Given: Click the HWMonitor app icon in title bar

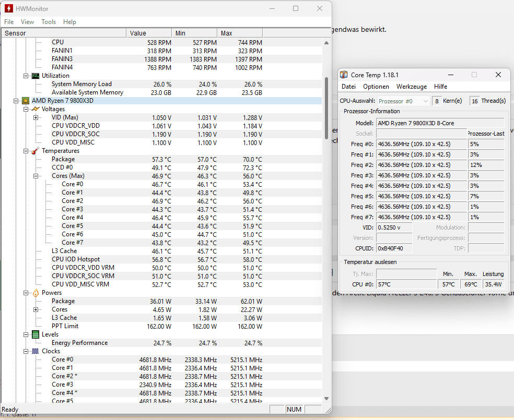Looking at the screenshot, I should [x=8, y=8].
